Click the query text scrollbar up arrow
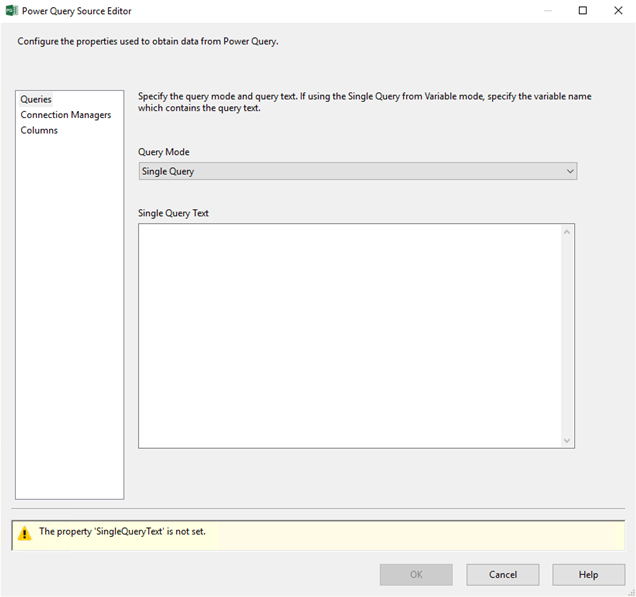The width and height of the screenshot is (636, 597). pos(567,232)
